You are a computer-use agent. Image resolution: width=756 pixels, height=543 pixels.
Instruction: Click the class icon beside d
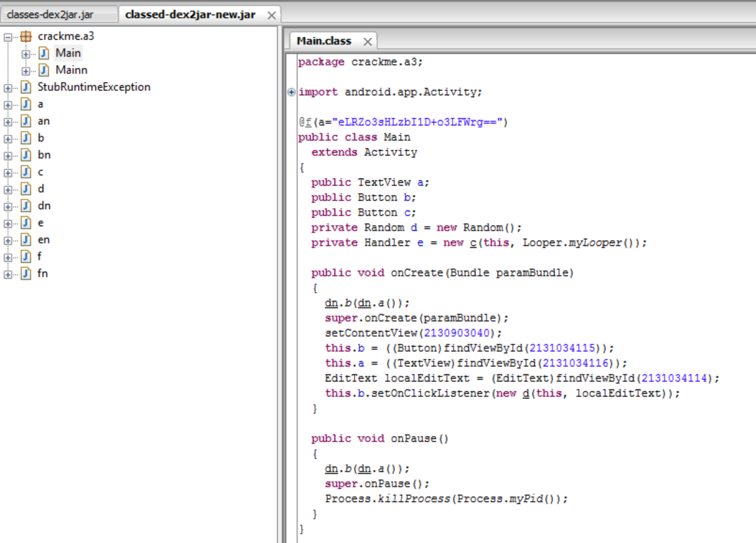point(26,189)
